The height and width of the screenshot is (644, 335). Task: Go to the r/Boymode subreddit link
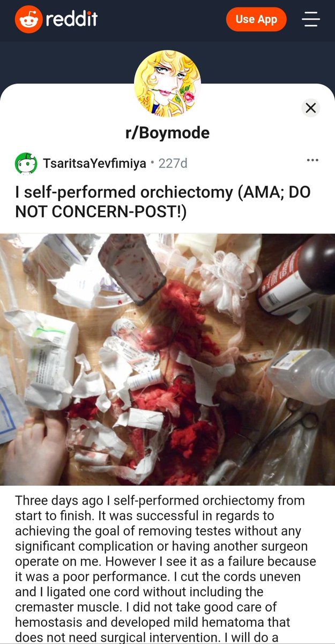click(x=167, y=133)
